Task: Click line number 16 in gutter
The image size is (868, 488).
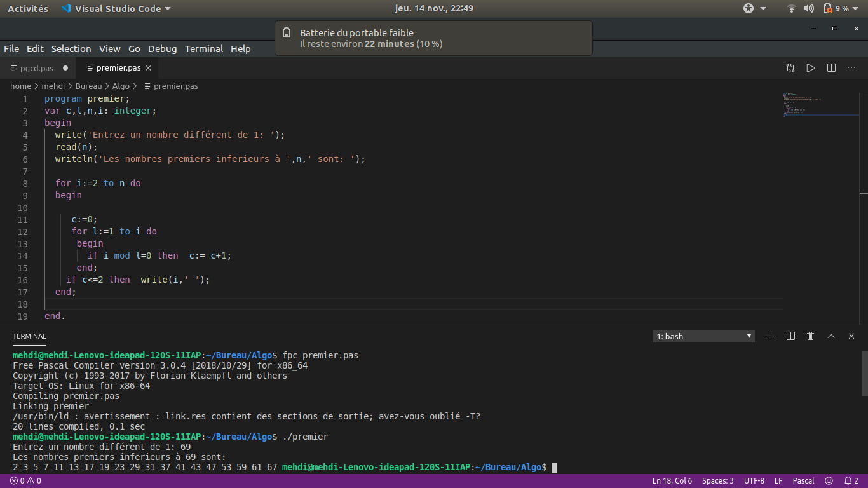Action: (x=23, y=280)
